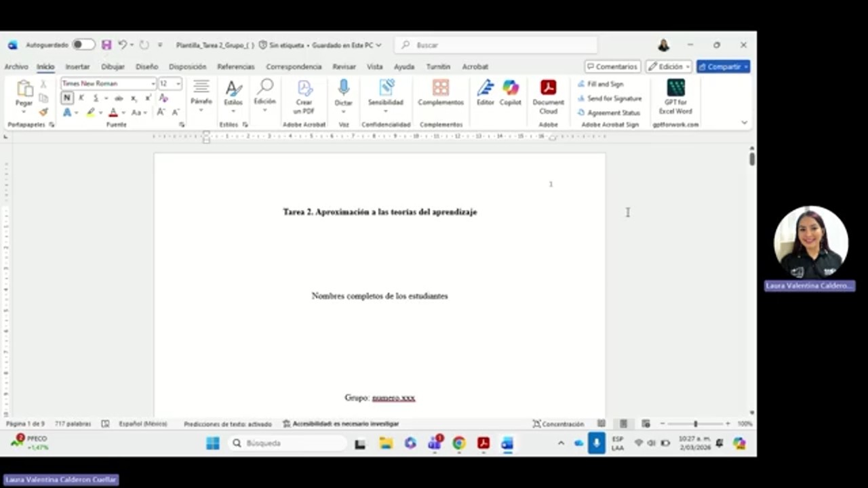The width and height of the screenshot is (868, 488).
Task: Toggle bold (N) formatting
Action: point(67,98)
